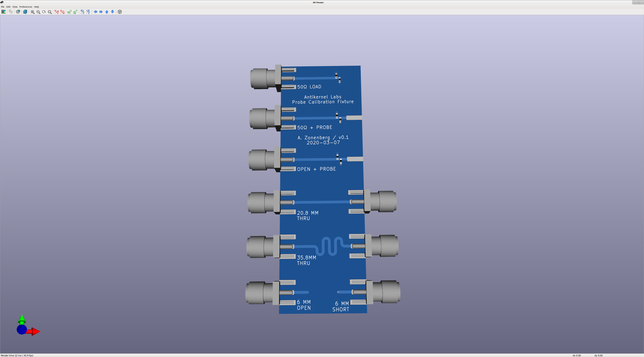Click the Render time status bar text

17,355
